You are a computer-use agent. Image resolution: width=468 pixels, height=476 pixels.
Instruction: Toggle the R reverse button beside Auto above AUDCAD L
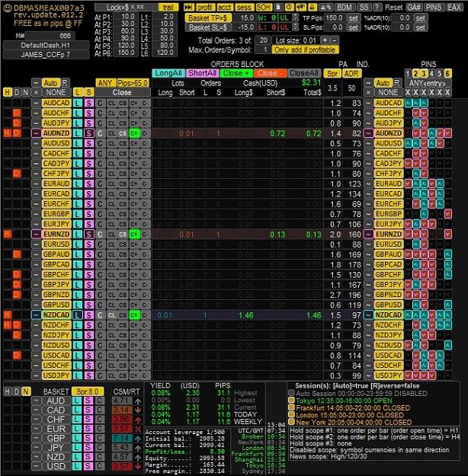pos(65,83)
